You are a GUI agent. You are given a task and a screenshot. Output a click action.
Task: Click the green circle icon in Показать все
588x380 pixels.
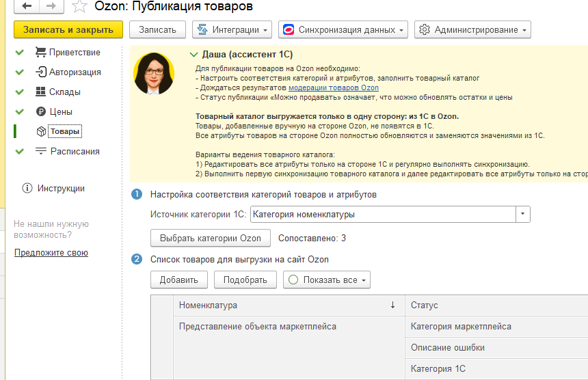click(293, 280)
